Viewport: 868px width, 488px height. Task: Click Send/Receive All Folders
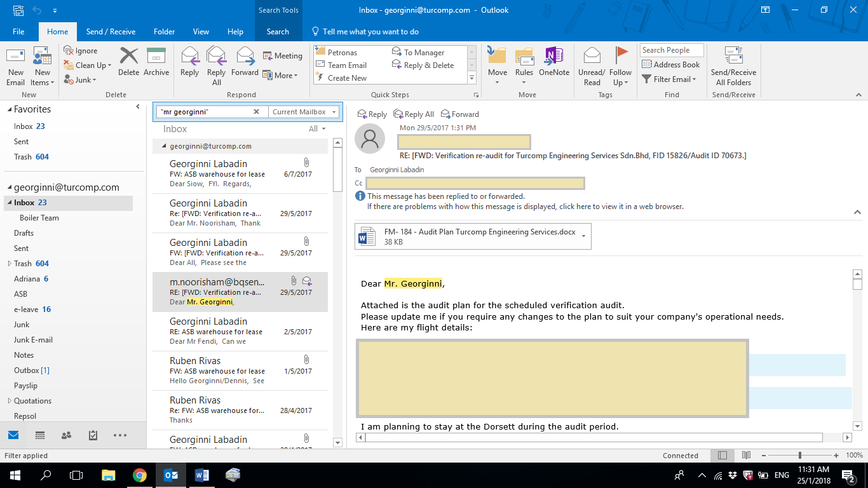(734, 66)
